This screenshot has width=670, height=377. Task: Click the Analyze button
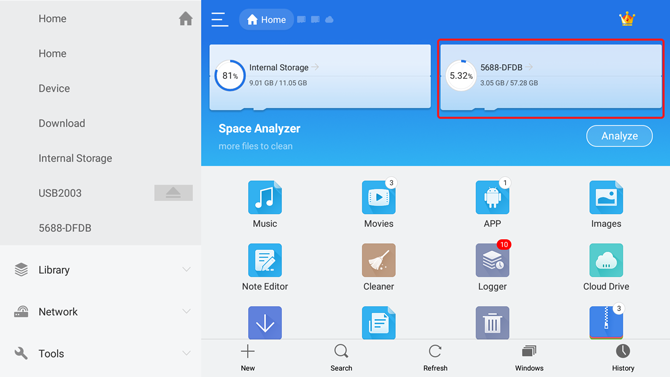click(x=619, y=136)
